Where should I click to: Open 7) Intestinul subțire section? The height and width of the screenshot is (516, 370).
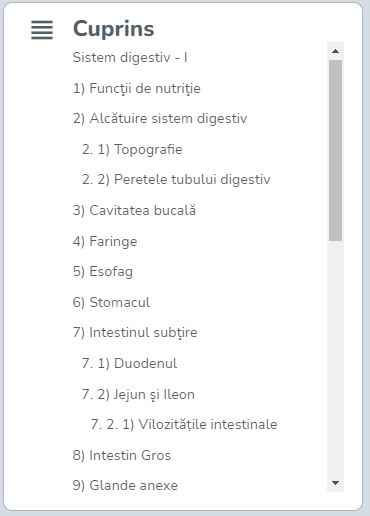pyautogui.click(x=135, y=333)
